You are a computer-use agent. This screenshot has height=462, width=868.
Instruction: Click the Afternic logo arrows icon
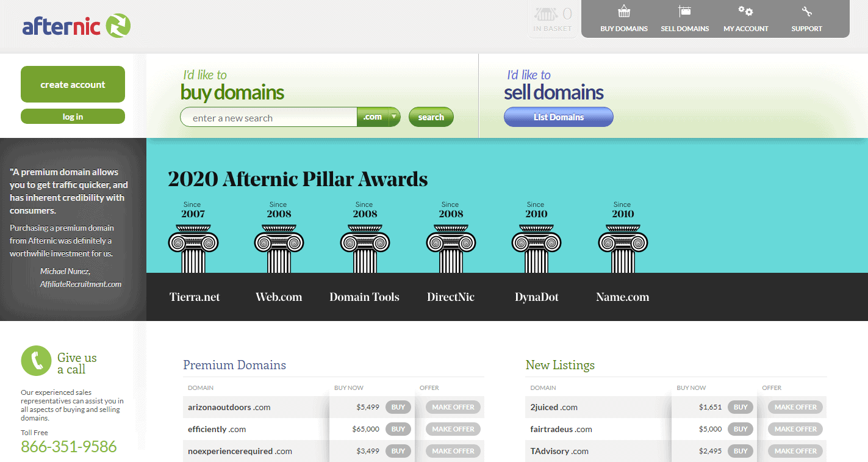point(118,26)
